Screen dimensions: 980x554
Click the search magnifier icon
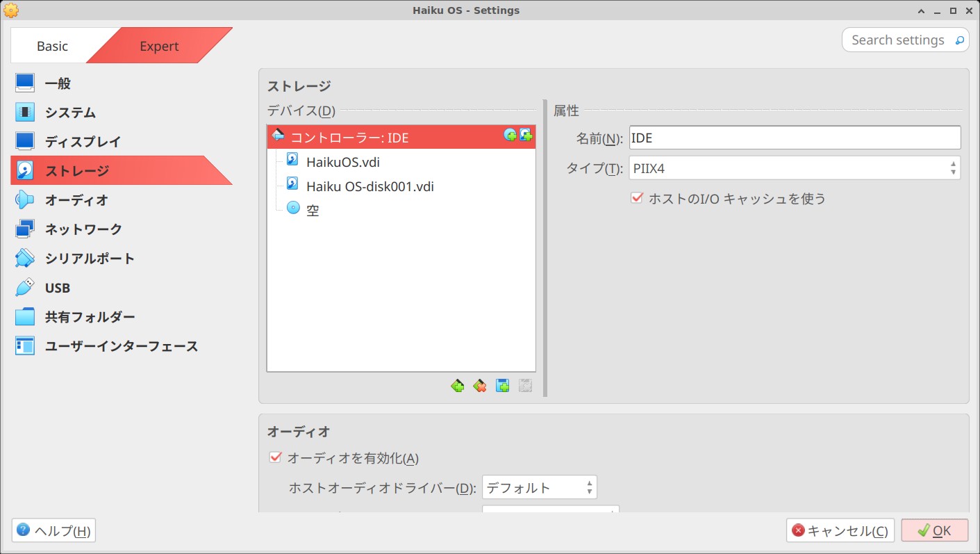(960, 40)
